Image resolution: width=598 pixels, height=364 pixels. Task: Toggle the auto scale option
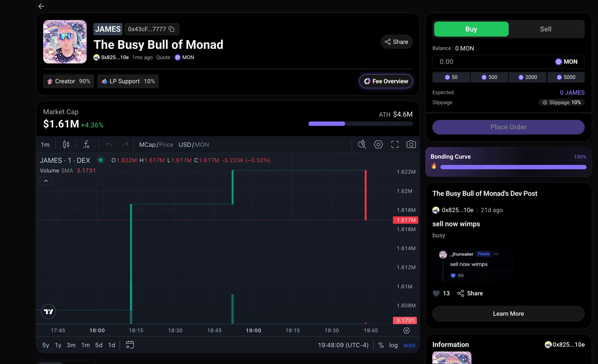(409, 345)
